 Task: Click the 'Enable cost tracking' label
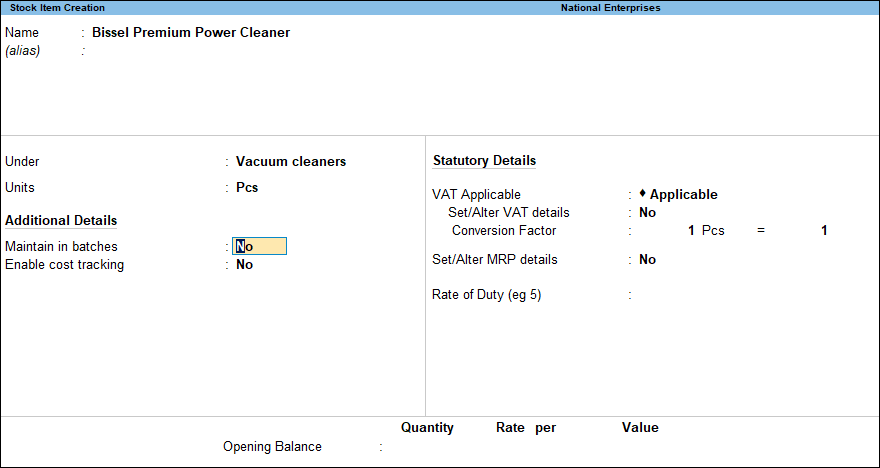(65, 264)
